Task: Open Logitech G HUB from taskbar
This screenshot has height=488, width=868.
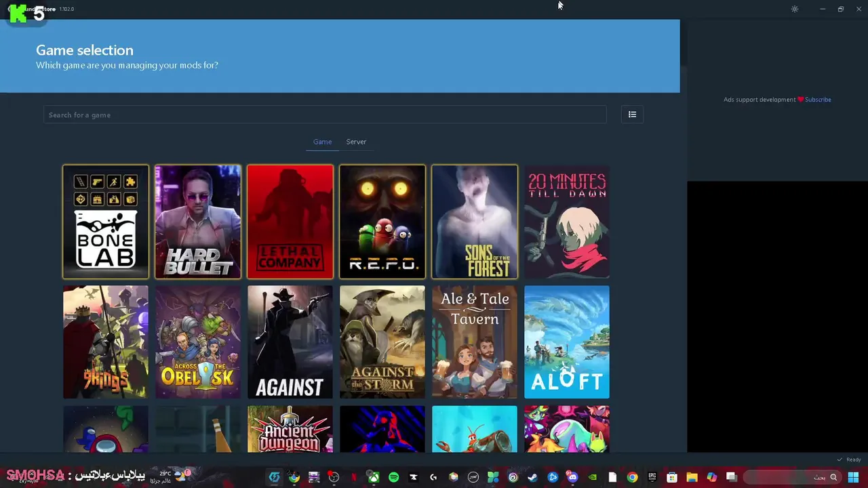Action: (433, 477)
